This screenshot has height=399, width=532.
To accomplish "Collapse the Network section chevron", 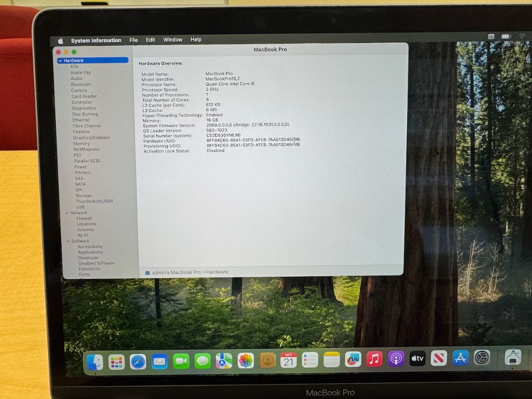I will (67, 213).
